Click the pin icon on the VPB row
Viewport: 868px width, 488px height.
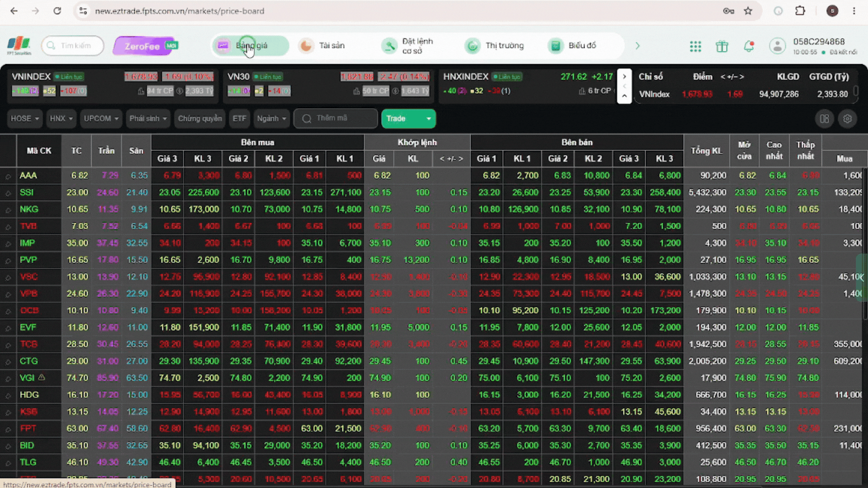(8, 294)
